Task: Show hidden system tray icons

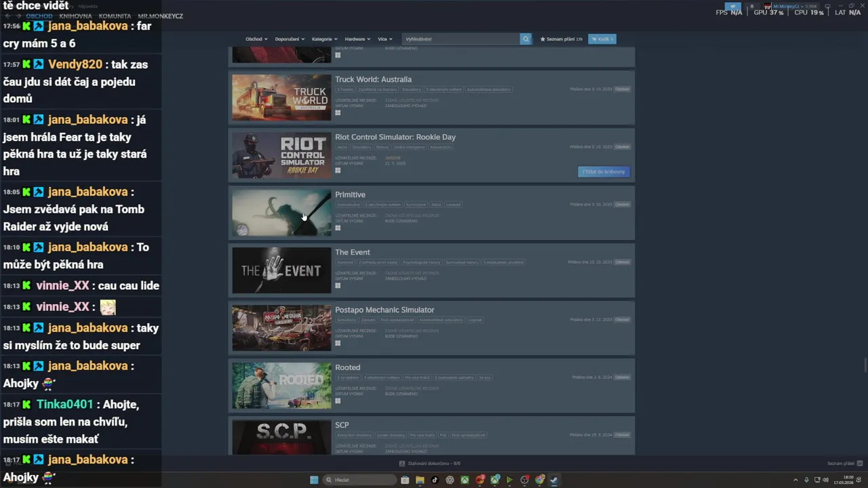Action: point(795,480)
